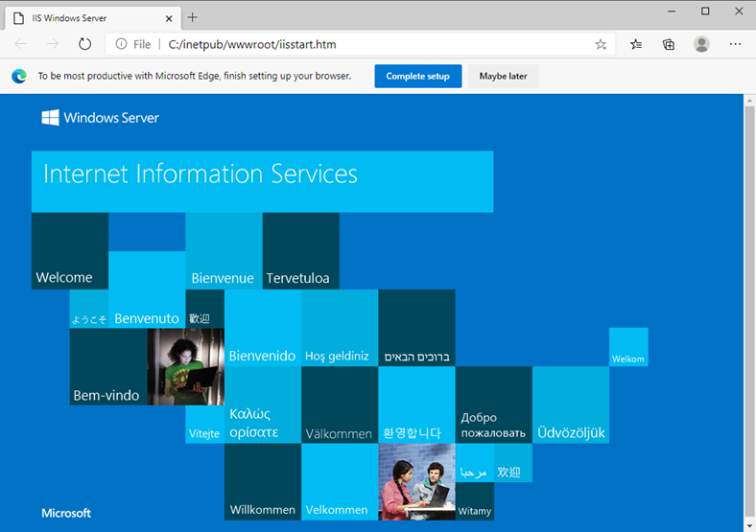Click the Hoş geldiniz tile
The image size is (756, 532).
(x=340, y=328)
